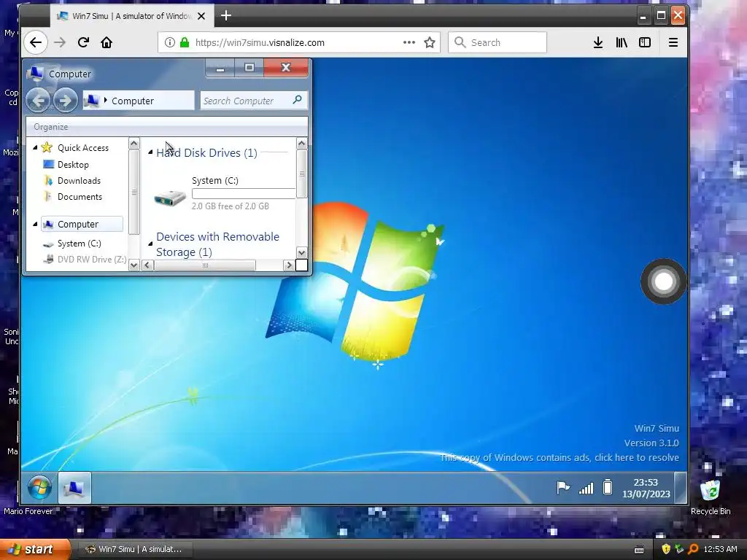The width and height of the screenshot is (747, 560).
Task: Click 2.0 GB free of 2.0 GB text
Action: (230, 206)
